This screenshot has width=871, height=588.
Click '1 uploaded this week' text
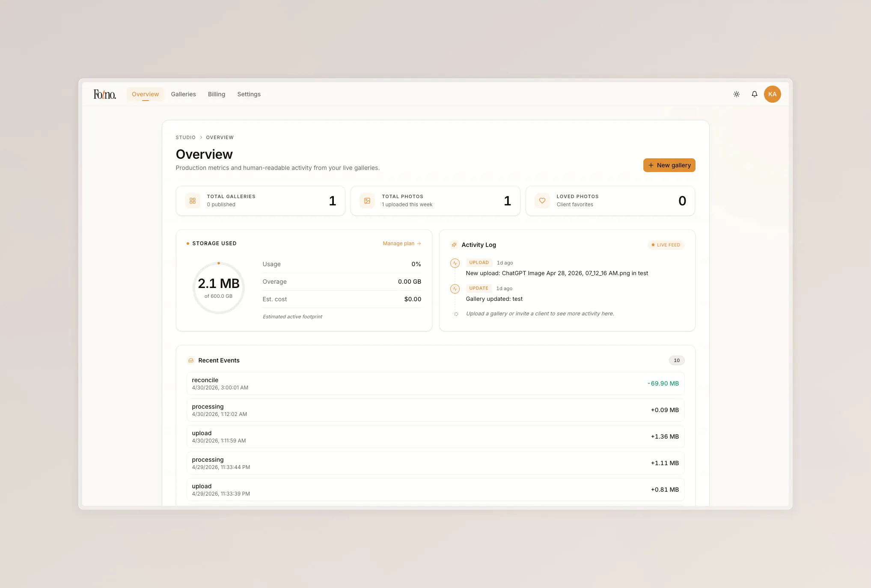point(407,205)
